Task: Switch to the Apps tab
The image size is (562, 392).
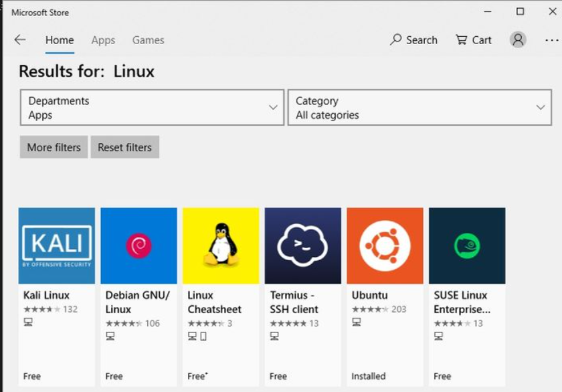Action: tap(103, 40)
